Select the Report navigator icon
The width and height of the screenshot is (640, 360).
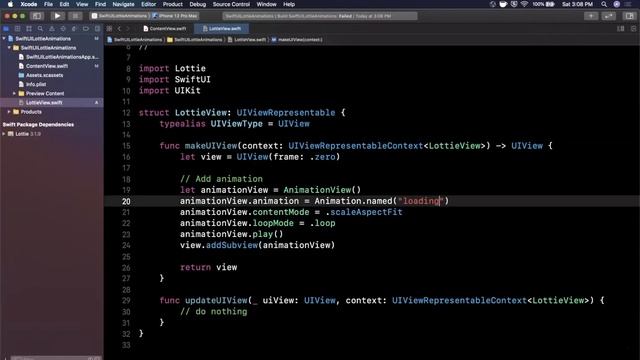97,29
